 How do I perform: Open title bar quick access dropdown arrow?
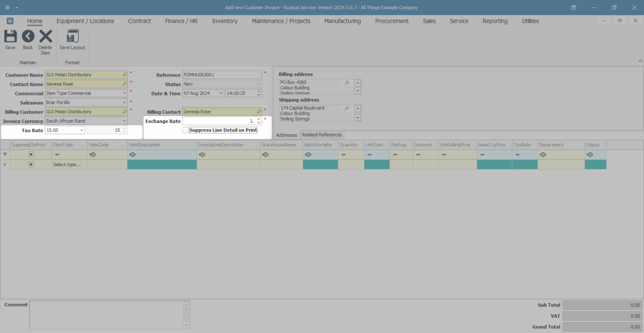pos(16,7)
